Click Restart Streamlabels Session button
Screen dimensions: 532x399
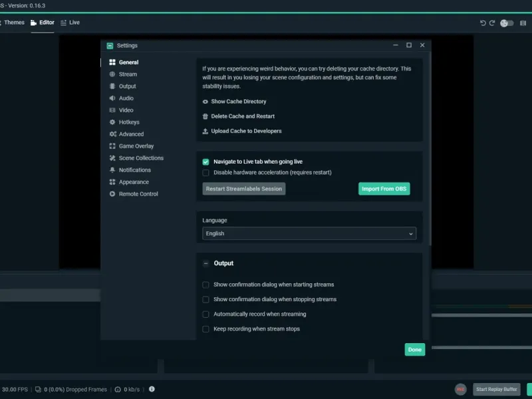point(244,189)
